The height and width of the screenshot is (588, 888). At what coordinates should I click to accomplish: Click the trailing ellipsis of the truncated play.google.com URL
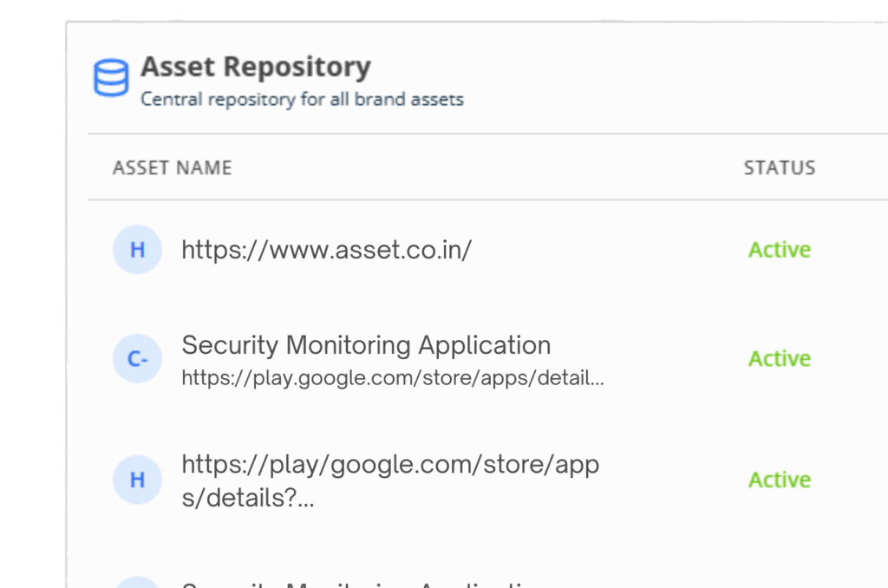click(x=597, y=379)
